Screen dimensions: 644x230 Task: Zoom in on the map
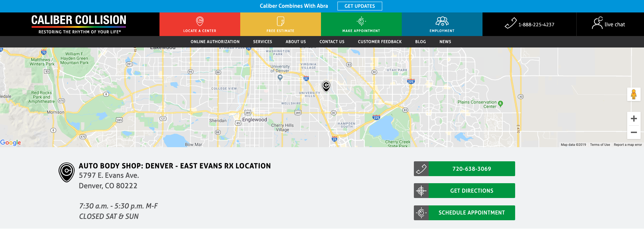tap(634, 119)
